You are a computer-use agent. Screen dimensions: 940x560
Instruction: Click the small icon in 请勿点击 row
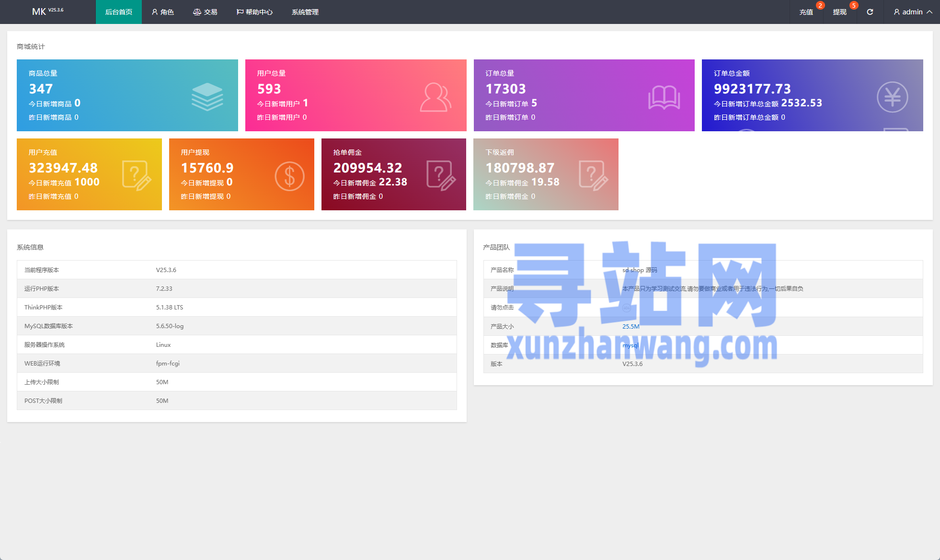627,308
